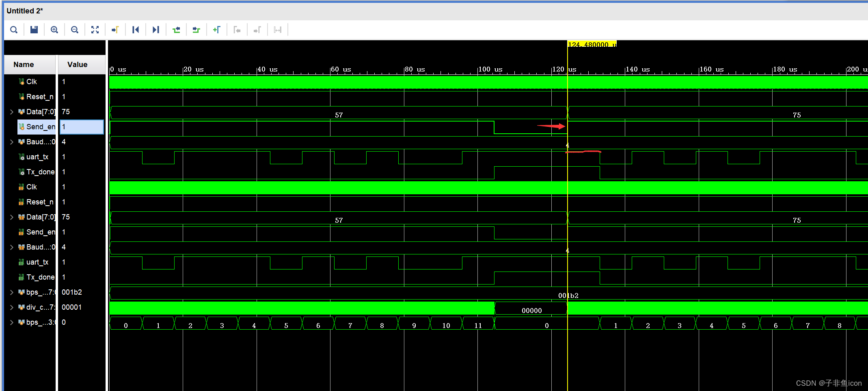Click the yellow cursor time label
The height and width of the screenshot is (391, 868).
coord(592,44)
